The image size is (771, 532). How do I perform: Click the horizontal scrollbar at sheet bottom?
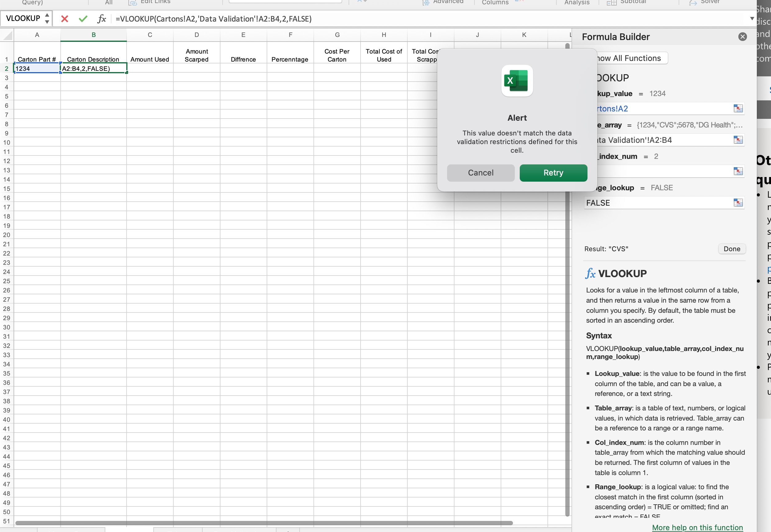click(x=263, y=523)
